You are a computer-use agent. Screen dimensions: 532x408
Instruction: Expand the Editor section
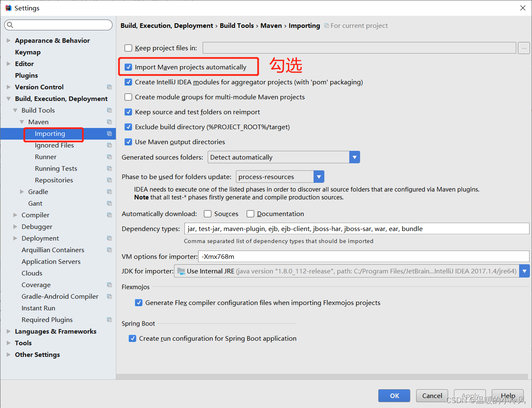coord(8,64)
